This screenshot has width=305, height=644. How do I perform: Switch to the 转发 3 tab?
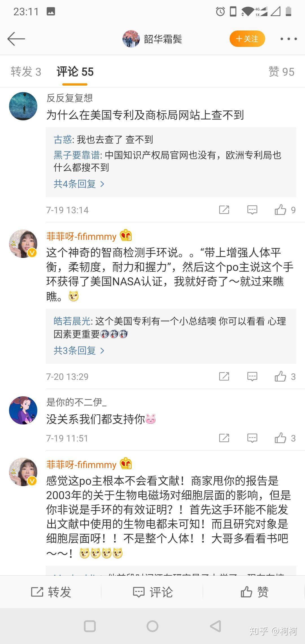pyautogui.click(x=26, y=72)
